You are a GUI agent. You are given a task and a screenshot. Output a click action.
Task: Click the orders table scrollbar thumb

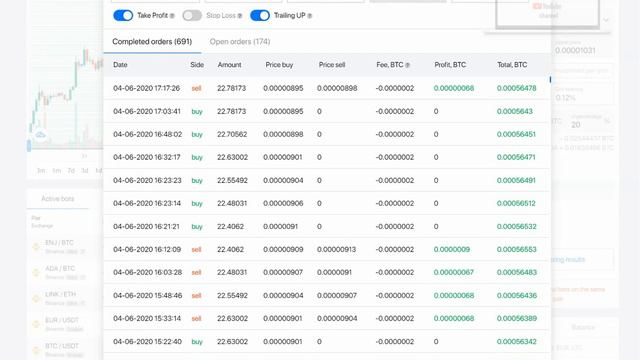(x=550, y=80)
